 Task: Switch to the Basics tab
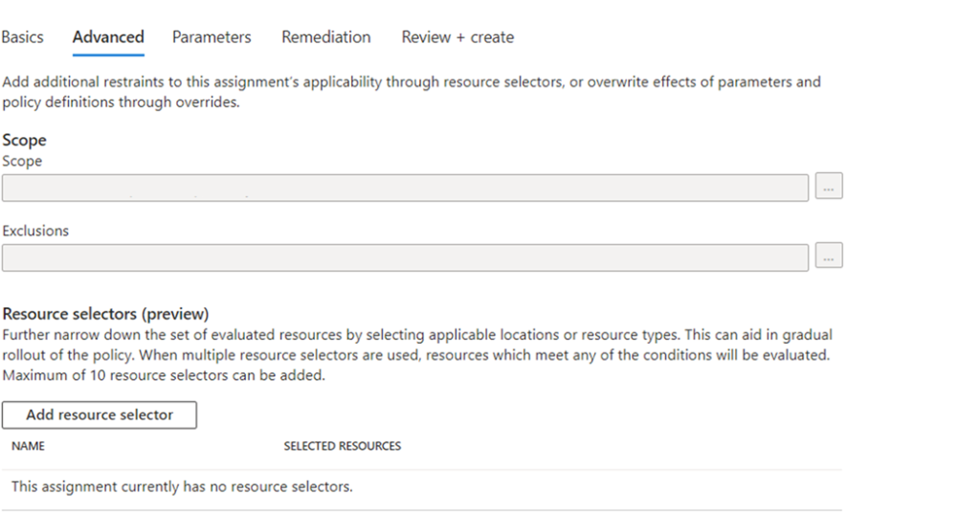click(23, 37)
